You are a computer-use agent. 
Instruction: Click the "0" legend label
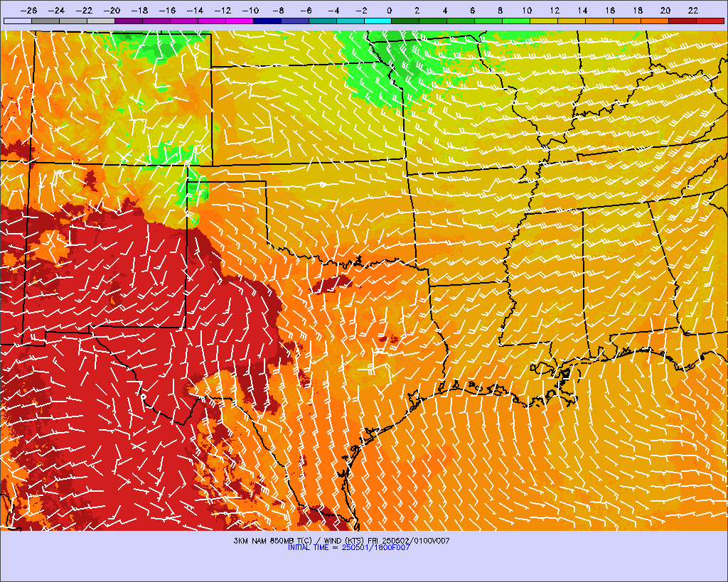click(389, 11)
